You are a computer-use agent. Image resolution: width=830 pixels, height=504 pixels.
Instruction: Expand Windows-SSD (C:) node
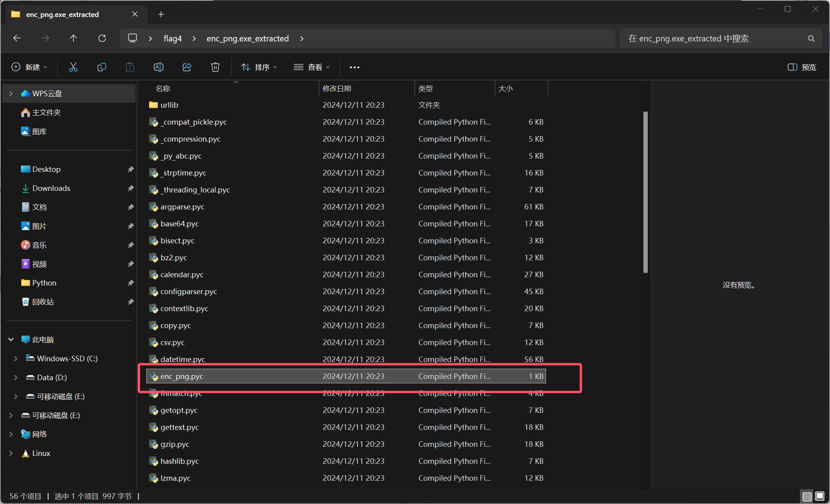(x=16, y=358)
